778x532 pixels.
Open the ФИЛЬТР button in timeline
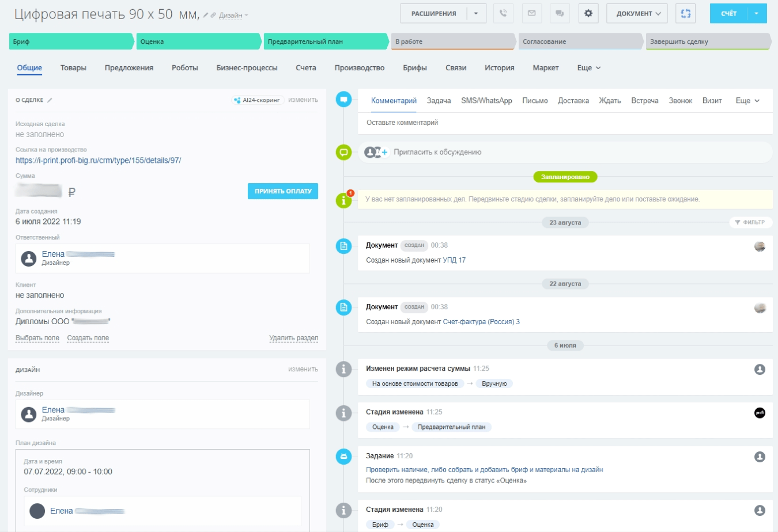[x=750, y=222]
